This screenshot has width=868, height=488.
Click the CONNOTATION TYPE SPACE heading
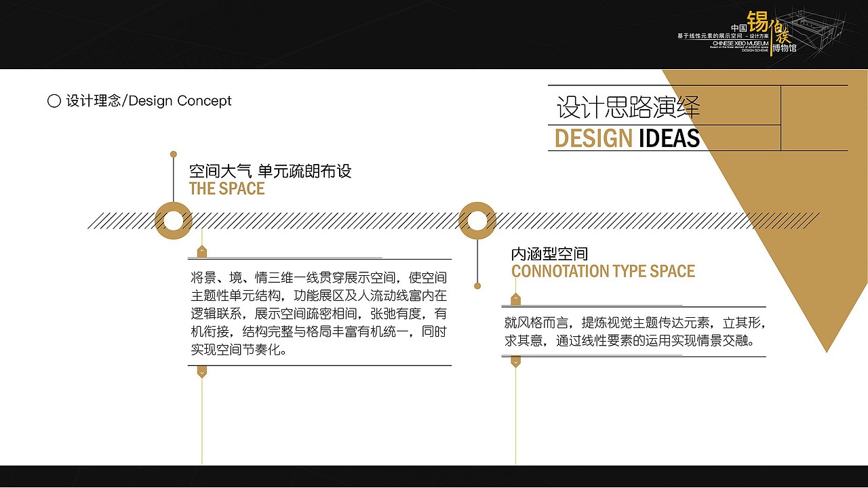602,271
